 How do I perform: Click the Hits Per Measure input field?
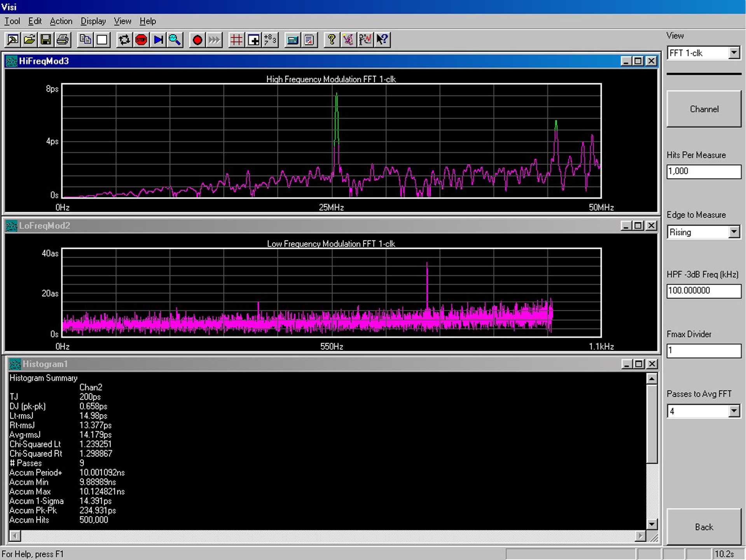click(x=704, y=171)
